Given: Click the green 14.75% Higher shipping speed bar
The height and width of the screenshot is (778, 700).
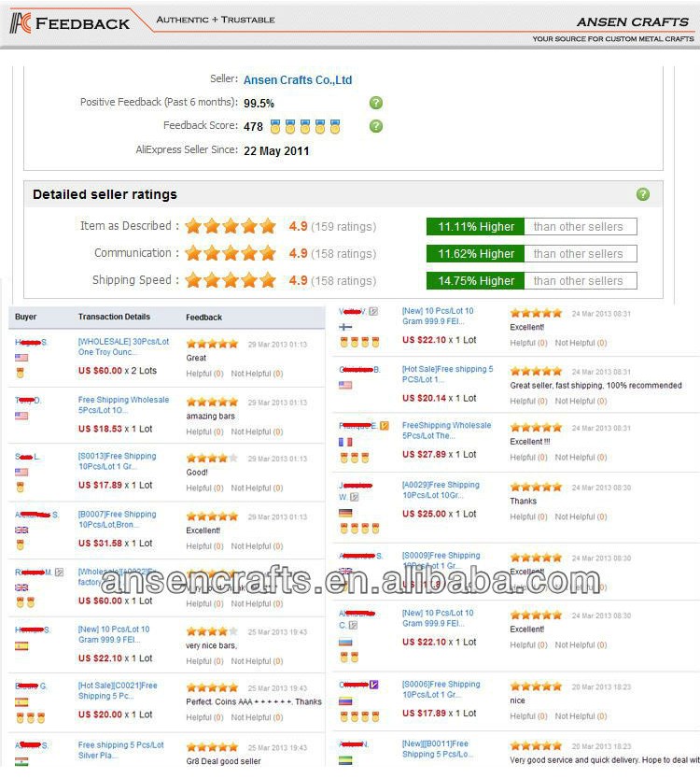Looking at the screenshot, I should (x=475, y=280).
